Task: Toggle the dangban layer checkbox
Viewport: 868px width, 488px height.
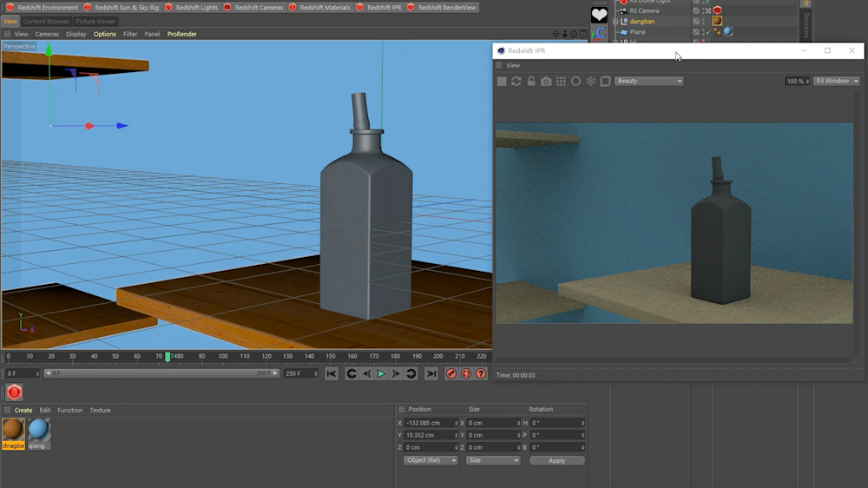Action: pos(696,21)
